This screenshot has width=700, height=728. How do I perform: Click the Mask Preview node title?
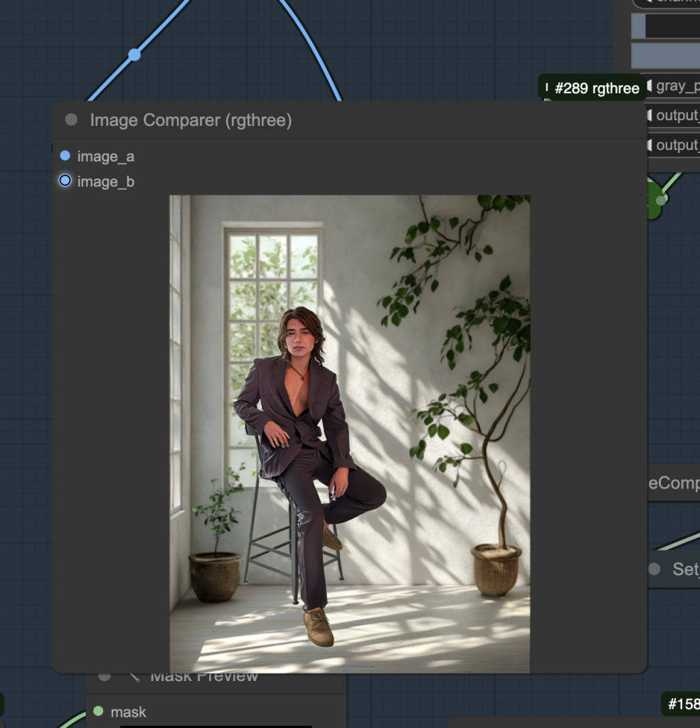click(203, 677)
